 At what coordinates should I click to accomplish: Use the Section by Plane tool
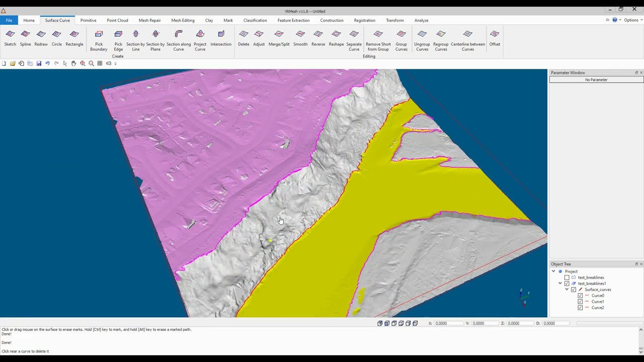click(x=155, y=40)
